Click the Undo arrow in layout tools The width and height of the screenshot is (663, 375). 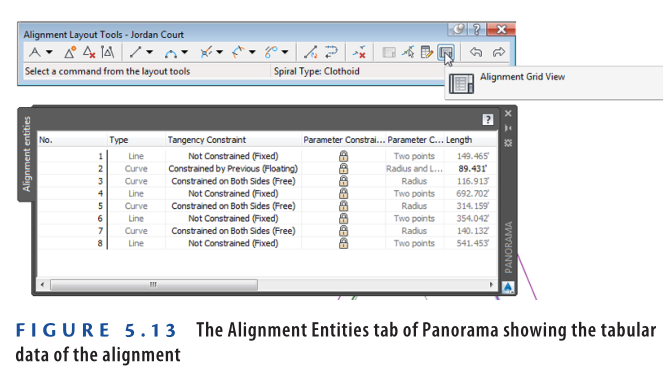(476, 52)
